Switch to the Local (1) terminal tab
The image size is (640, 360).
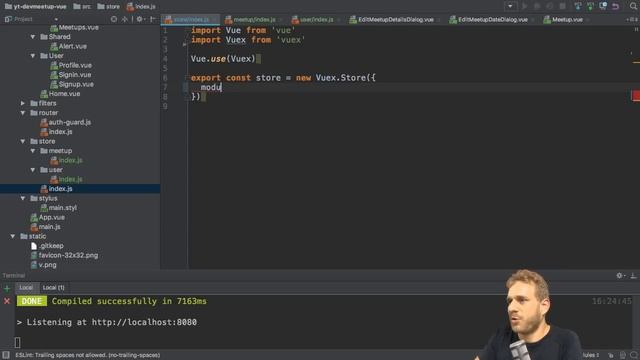click(x=53, y=288)
